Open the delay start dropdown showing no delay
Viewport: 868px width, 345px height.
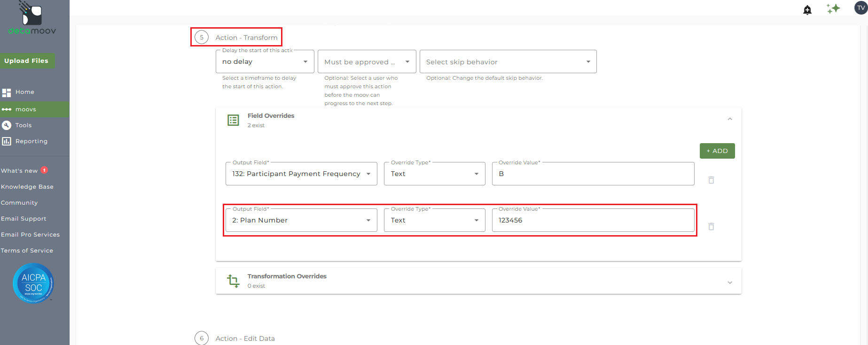265,61
